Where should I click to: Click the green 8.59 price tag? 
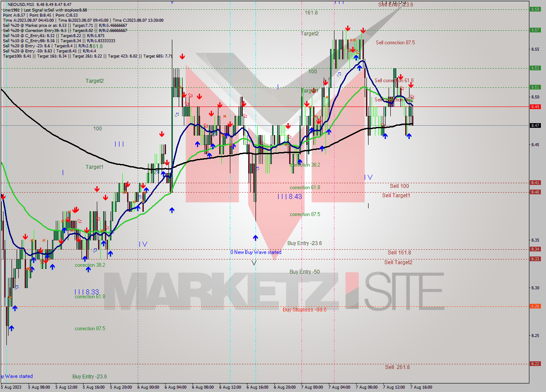[x=535, y=9]
